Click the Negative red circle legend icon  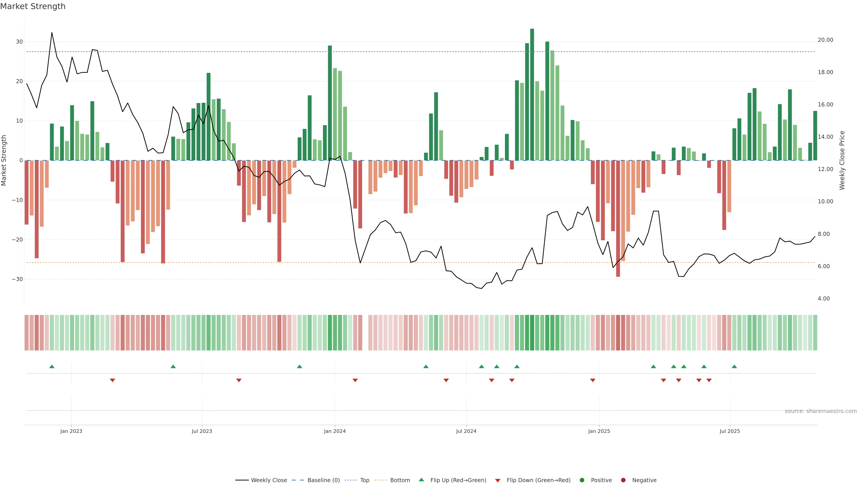coord(623,480)
